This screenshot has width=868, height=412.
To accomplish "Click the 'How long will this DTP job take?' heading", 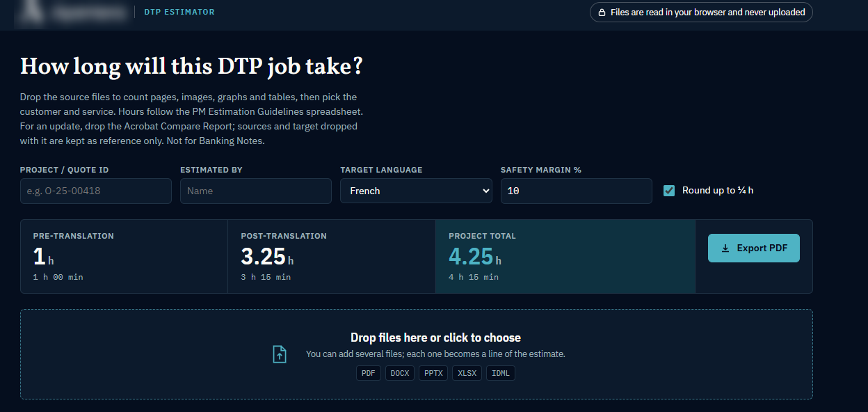I will 191,67.
